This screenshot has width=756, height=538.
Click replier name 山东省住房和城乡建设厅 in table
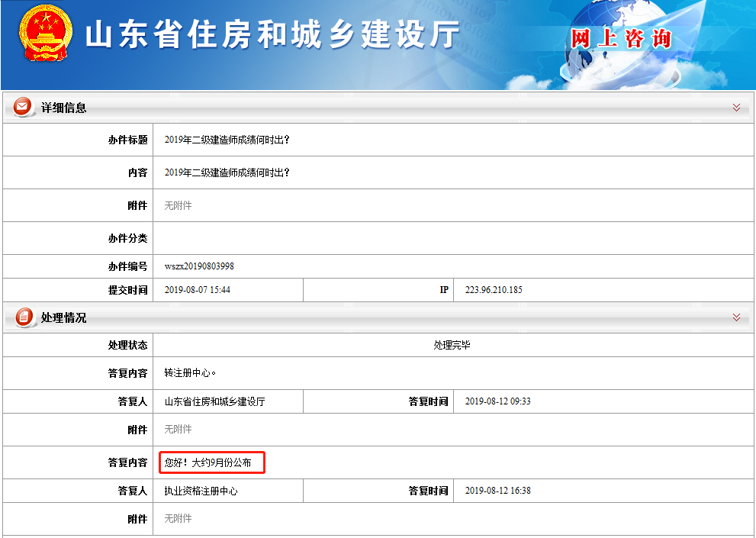(214, 401)
